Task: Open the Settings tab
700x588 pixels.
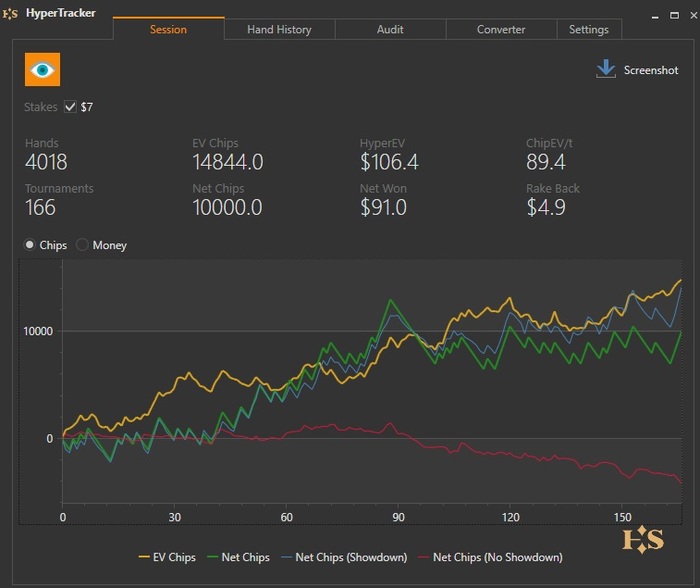Action: (589, 29)
